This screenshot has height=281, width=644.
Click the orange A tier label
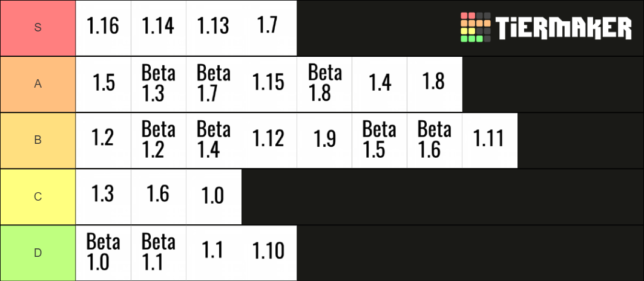point(38,84)
